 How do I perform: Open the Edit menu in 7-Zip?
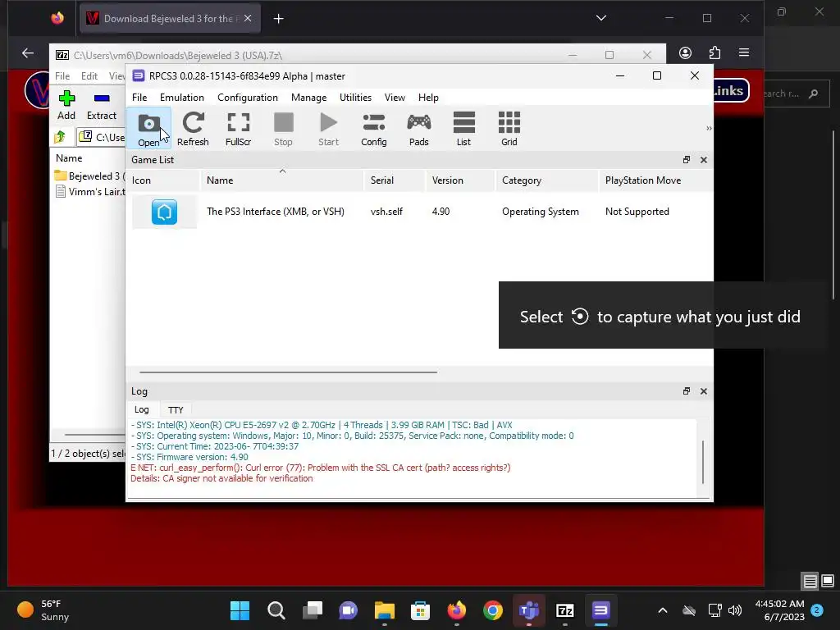[x=89, y=76]
